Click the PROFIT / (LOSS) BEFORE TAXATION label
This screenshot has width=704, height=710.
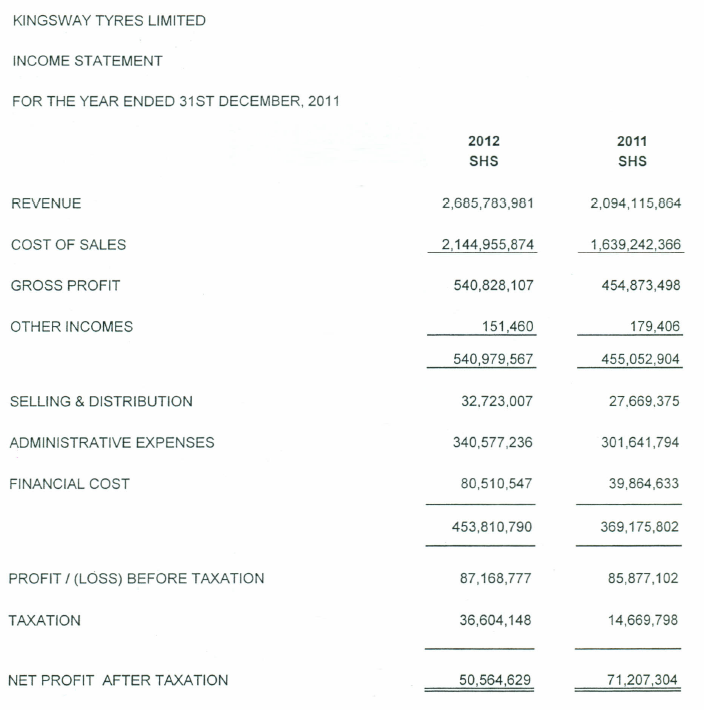[x=137, y=579]
